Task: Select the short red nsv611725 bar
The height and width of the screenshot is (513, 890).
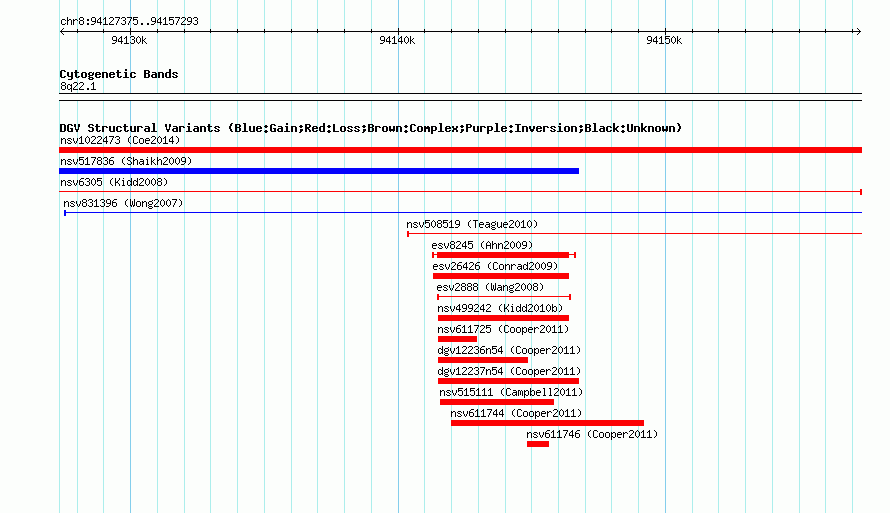Action: pos(457,339)
